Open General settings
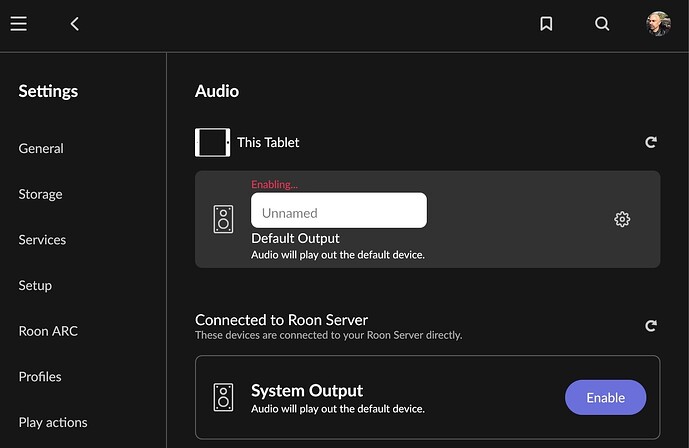The image size is (689, 448). [x=41, y=148]
